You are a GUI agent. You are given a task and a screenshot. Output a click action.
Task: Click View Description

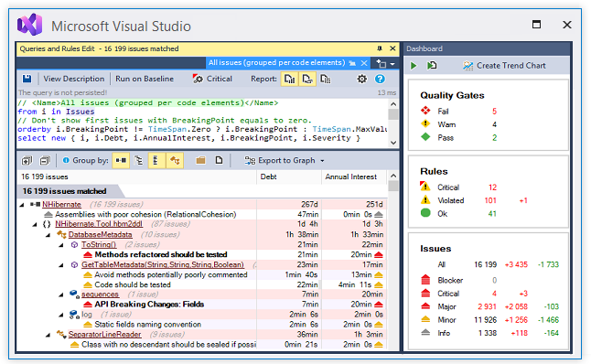pyautogui.click(x=74, y=79)
